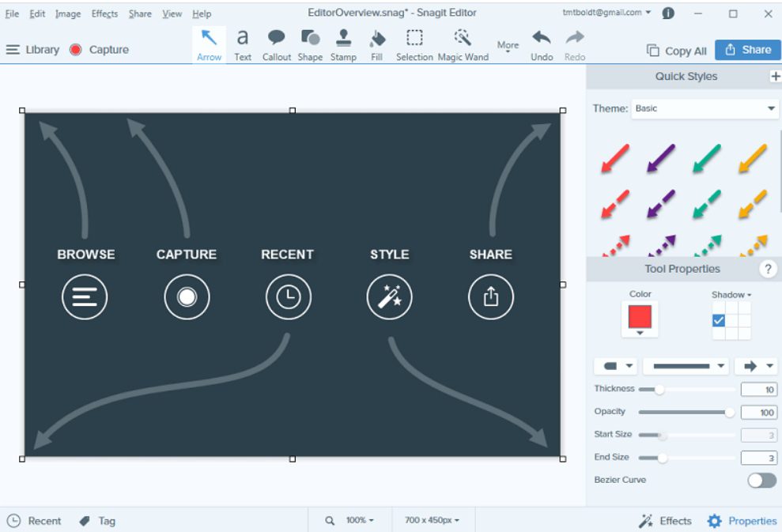Open the Image menu

(x=68, y=13)
